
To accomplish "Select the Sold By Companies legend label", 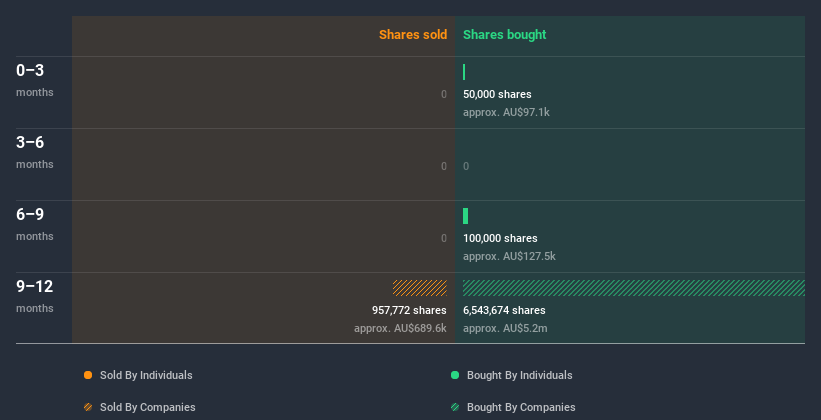I will (148, 407).
